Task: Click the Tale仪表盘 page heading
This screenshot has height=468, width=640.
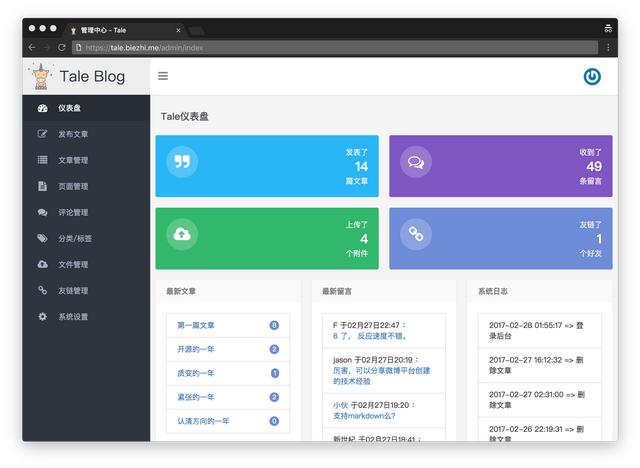Action: (184, 117)
